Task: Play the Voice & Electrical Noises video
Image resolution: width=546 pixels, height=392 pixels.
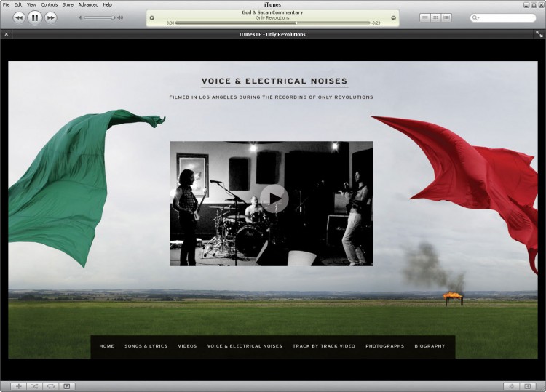Action: [x=274, y=199]
